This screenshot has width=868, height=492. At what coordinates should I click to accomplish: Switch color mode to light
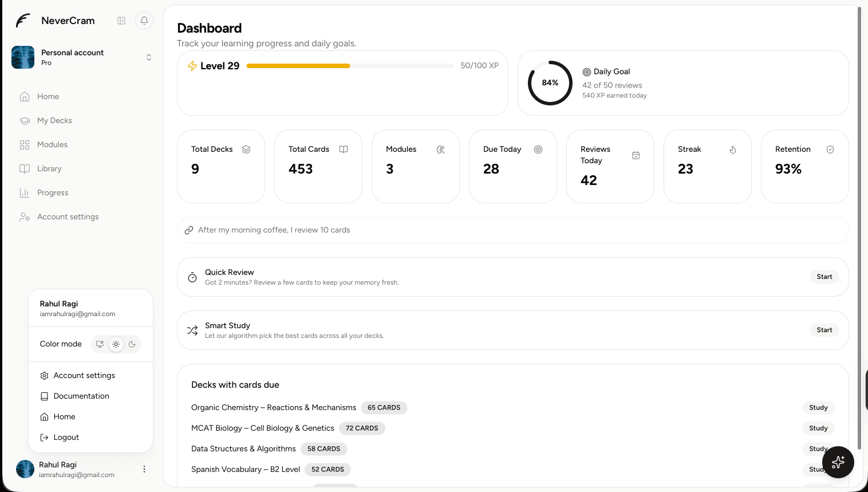(116, 344)
